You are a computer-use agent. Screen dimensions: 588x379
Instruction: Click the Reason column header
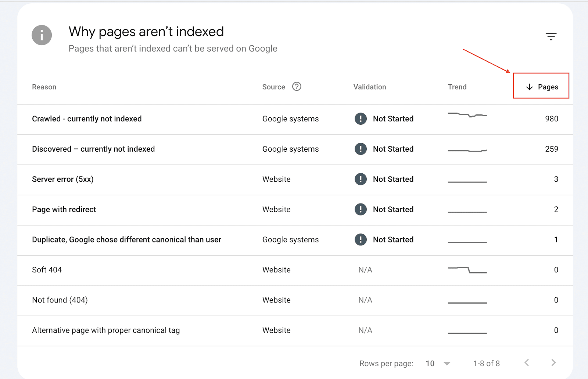point(44,87)
